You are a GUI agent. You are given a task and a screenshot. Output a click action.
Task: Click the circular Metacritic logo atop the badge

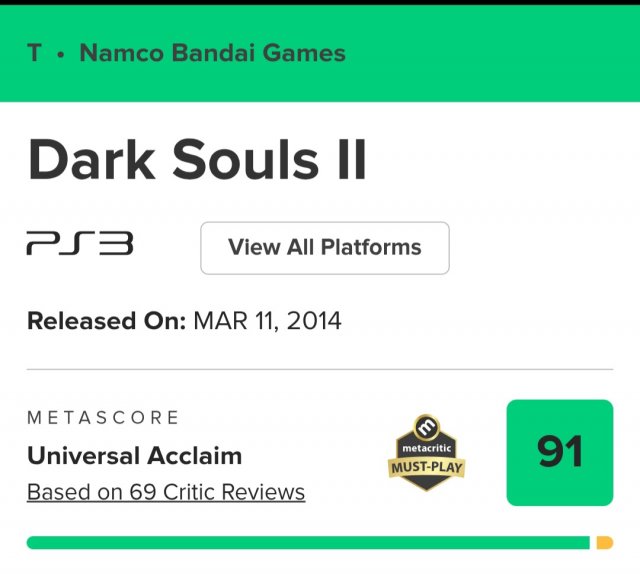[x=427, y=427]
